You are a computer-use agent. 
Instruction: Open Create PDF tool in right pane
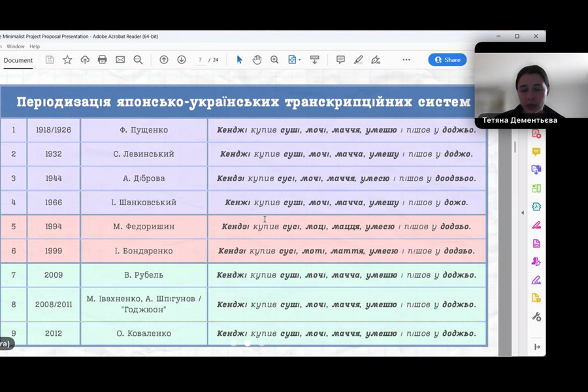click(536, 133)
